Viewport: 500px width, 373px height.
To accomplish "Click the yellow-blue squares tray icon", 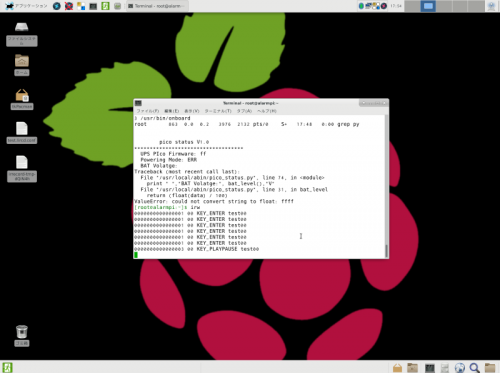I will coord(376,6).
